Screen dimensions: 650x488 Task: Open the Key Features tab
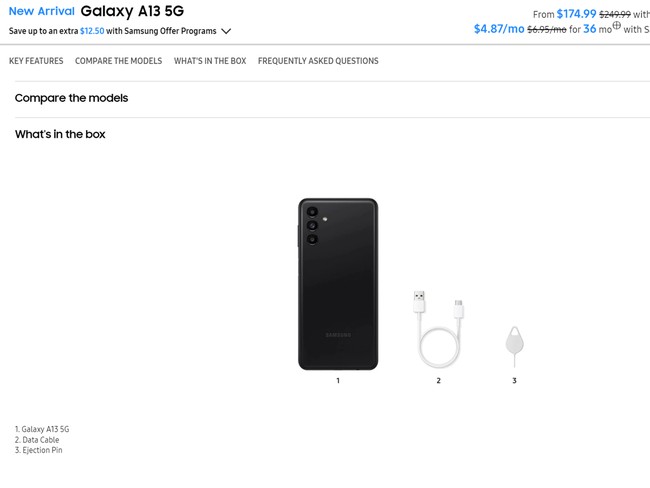pyautogui.click(x=36, y=61)
